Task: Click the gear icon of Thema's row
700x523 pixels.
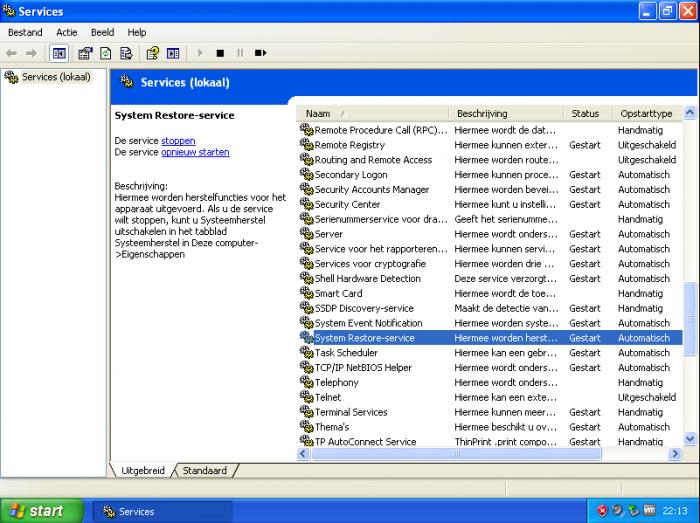Action: 306,427
